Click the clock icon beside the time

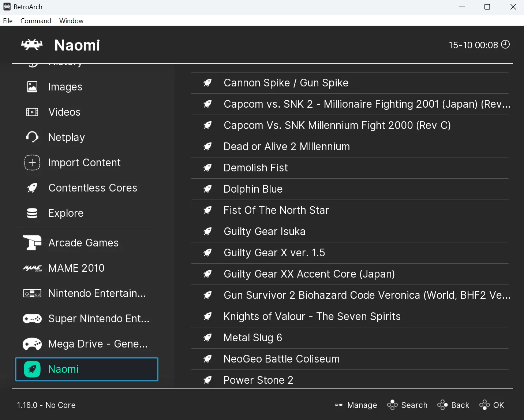[x=505, y=45]
